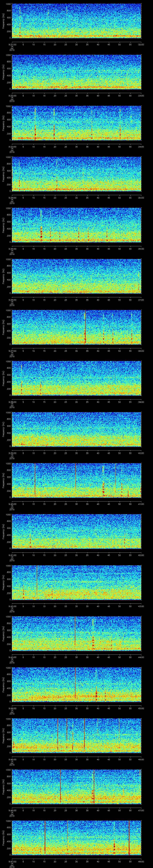
Task: Click the spectrogram panel starting at 9:32:00
Action: [76, 72]
